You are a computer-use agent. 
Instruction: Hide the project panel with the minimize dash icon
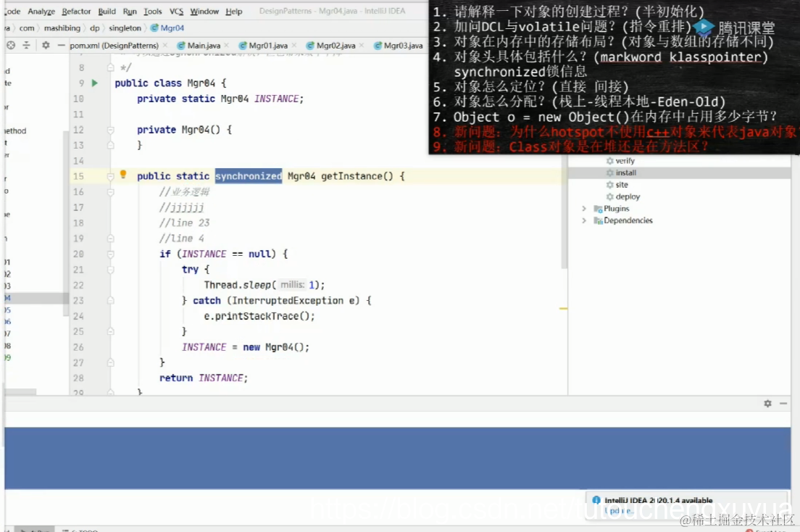click(61, 46)
